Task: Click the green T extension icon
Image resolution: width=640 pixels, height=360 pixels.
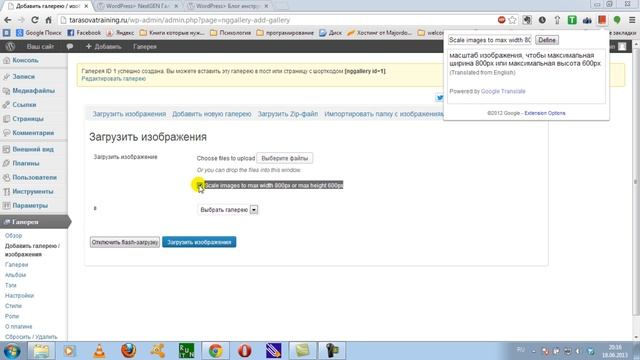Action: pos(572,20)
